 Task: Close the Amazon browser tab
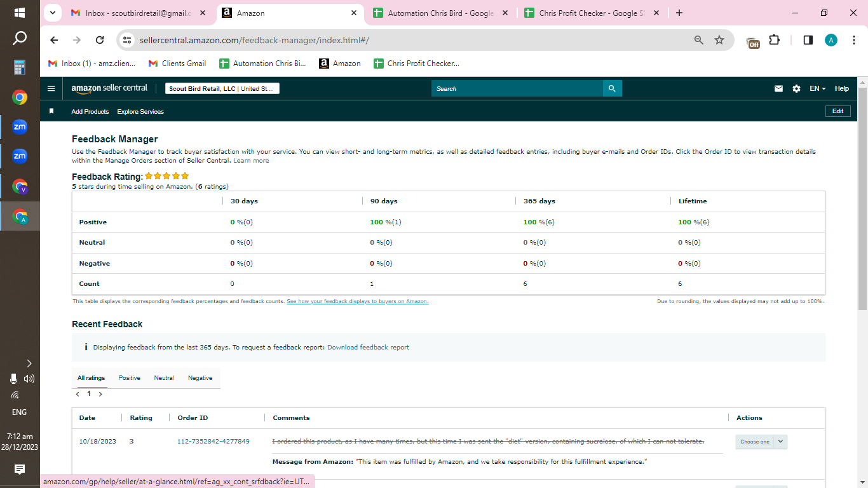coord(354,13)
